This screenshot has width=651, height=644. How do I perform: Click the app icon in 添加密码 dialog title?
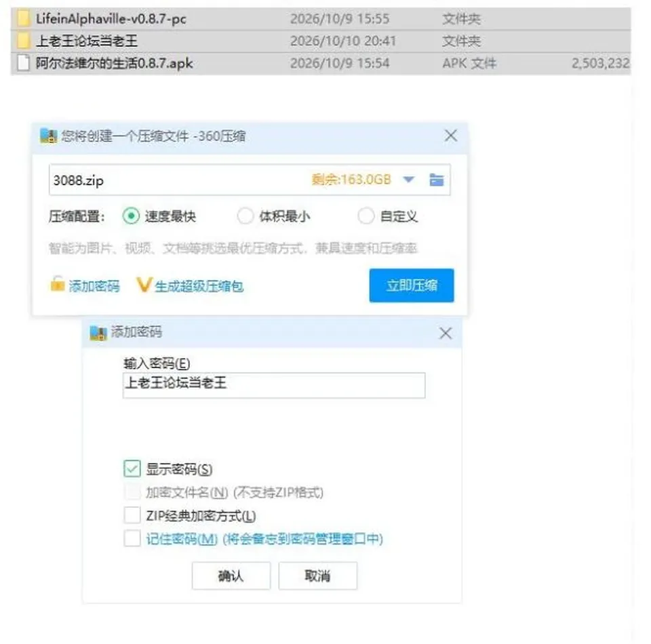(98, 333)
